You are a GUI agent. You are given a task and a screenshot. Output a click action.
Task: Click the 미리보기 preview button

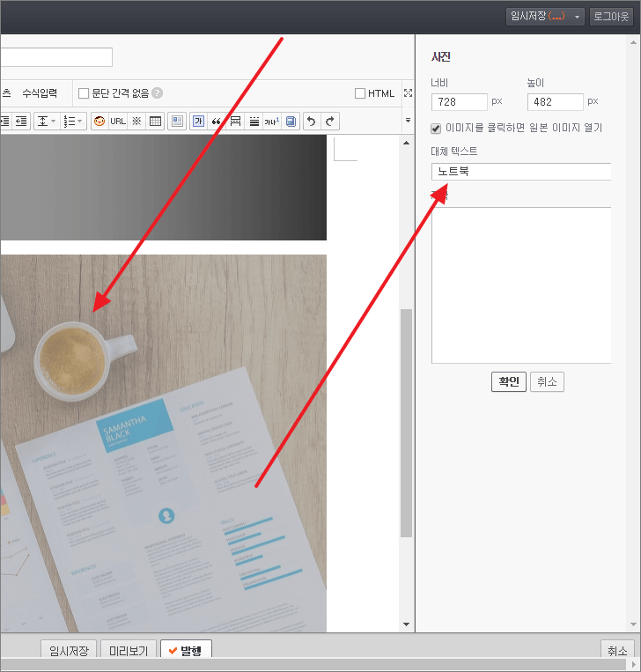pos(129,651)
